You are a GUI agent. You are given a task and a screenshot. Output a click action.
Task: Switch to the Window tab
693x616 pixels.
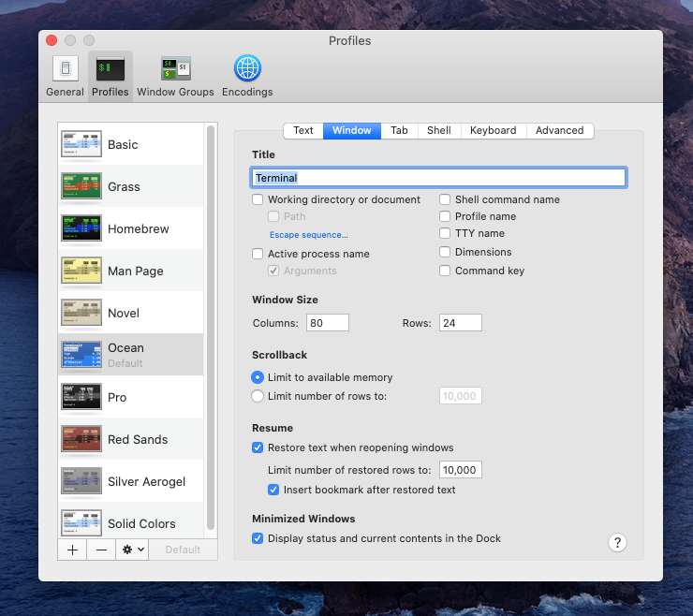coord(352,131)
